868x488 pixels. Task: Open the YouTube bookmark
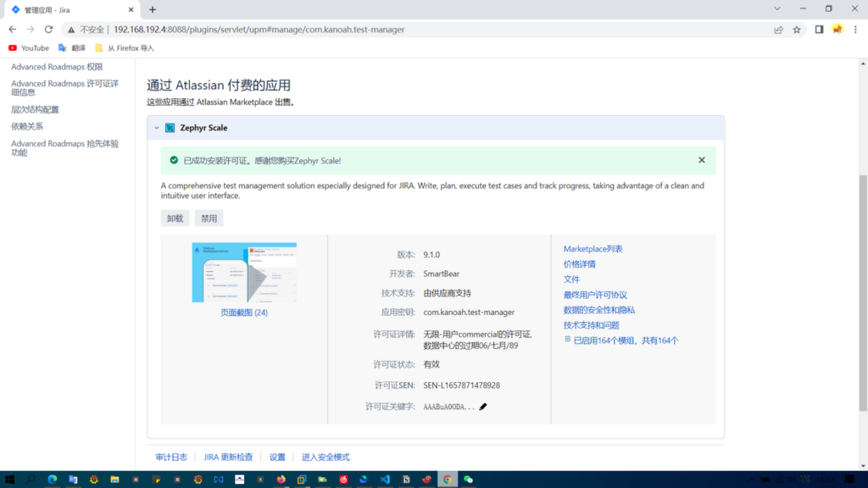click(29, 48)
